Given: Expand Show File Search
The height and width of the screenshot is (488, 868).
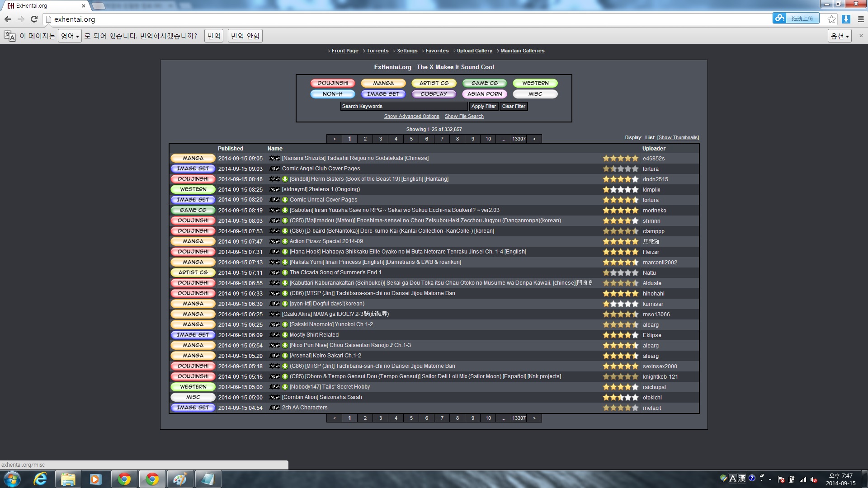Looking at the screenshot, I should tap(464, 117).
